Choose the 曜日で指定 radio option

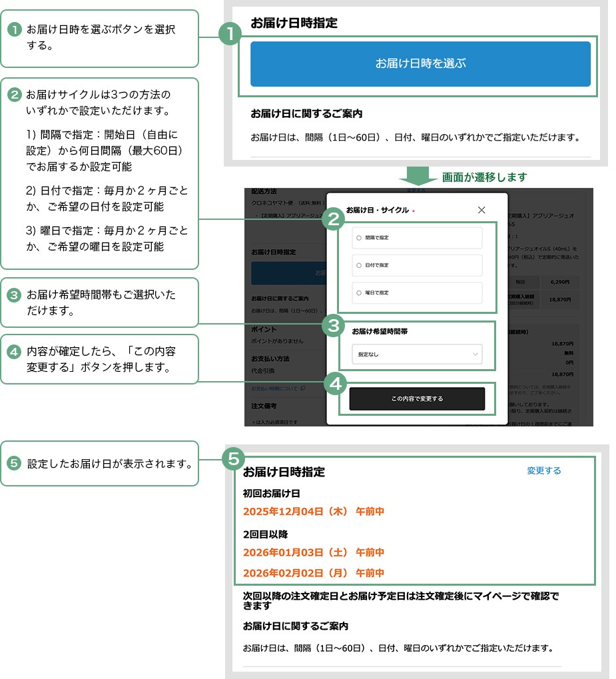360,293
